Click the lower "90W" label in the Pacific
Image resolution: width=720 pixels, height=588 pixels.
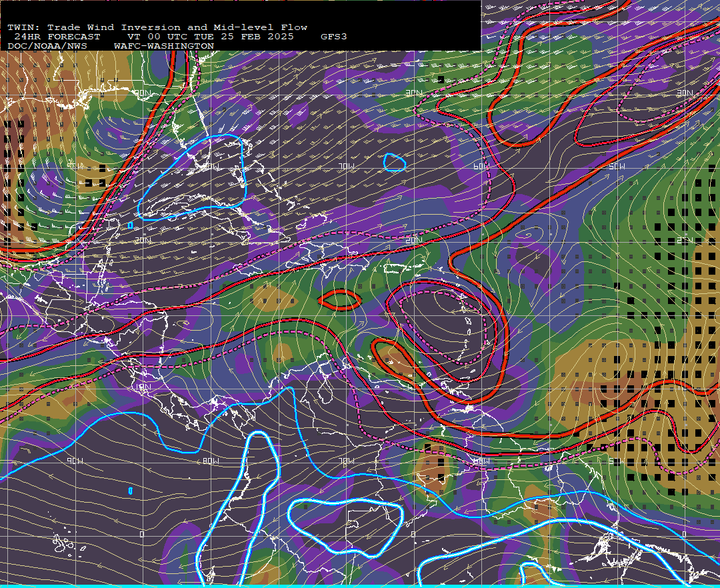[75, 461]
